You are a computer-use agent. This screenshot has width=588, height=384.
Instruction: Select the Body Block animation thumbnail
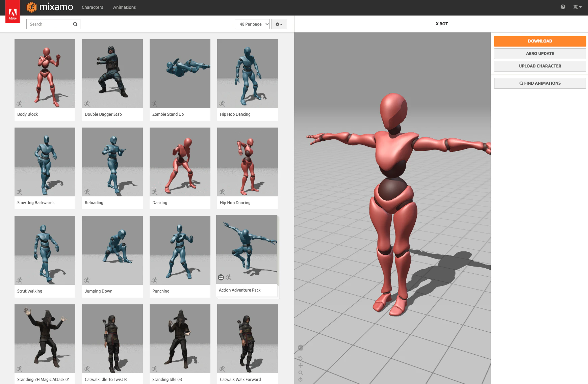45,74
